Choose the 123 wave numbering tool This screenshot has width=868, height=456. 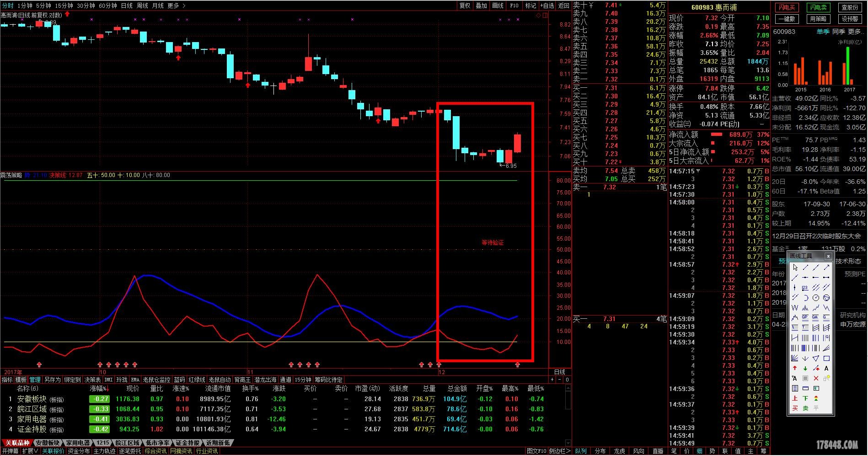point(806,288)
